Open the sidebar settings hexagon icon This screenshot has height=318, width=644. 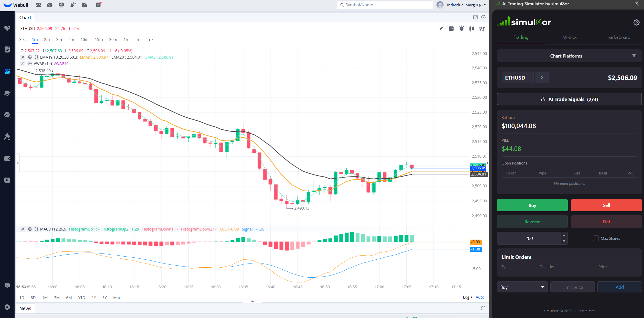[7, 307]
